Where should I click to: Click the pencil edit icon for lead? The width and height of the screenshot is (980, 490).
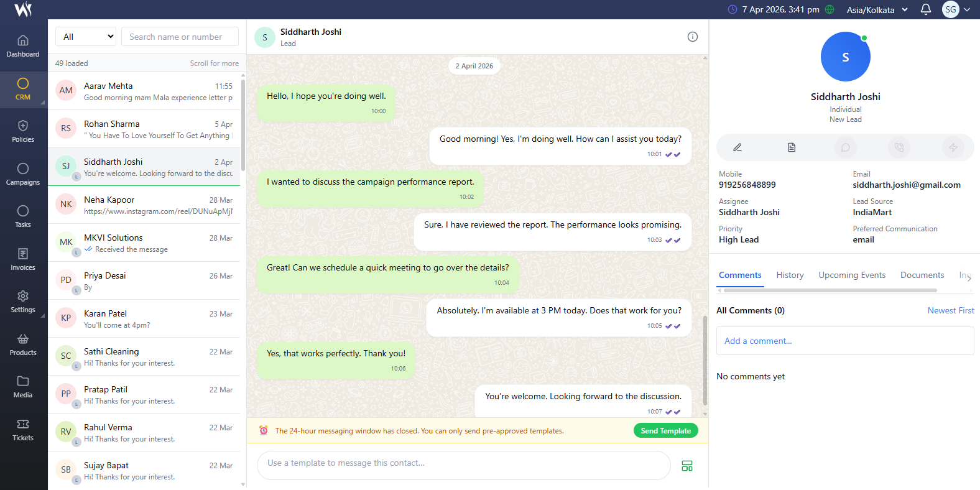point(737,147)
